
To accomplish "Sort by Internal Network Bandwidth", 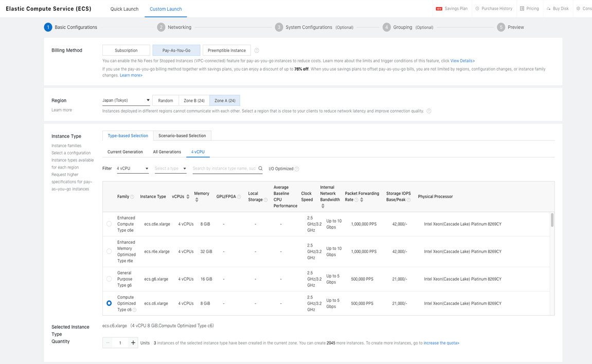I will point(322,206).
